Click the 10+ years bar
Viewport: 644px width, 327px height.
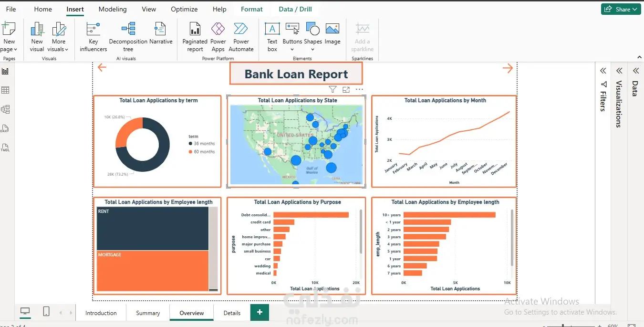click(x=449, y=215)
